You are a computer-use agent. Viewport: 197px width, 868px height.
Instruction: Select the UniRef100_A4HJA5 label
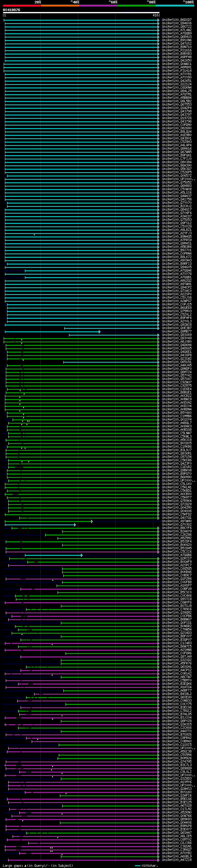177,365
